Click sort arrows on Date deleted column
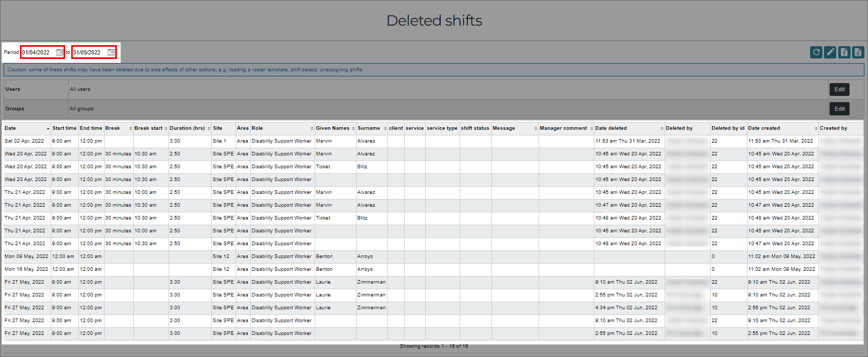 coord(662,128)
